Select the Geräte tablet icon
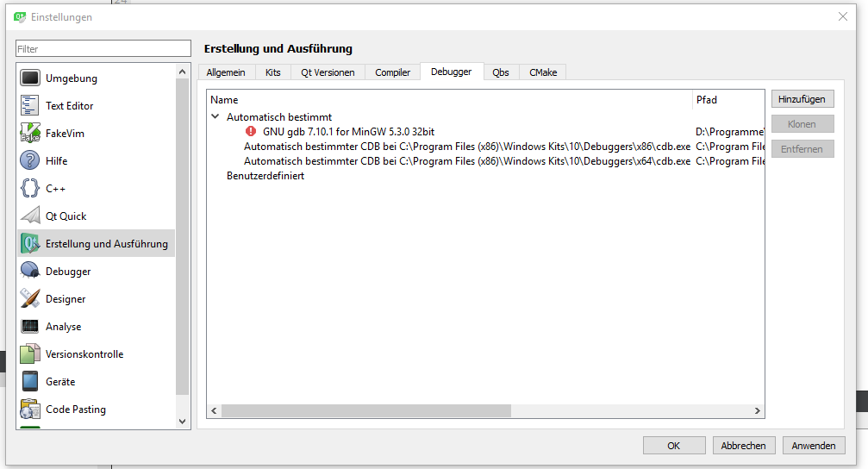 (30, 382)
